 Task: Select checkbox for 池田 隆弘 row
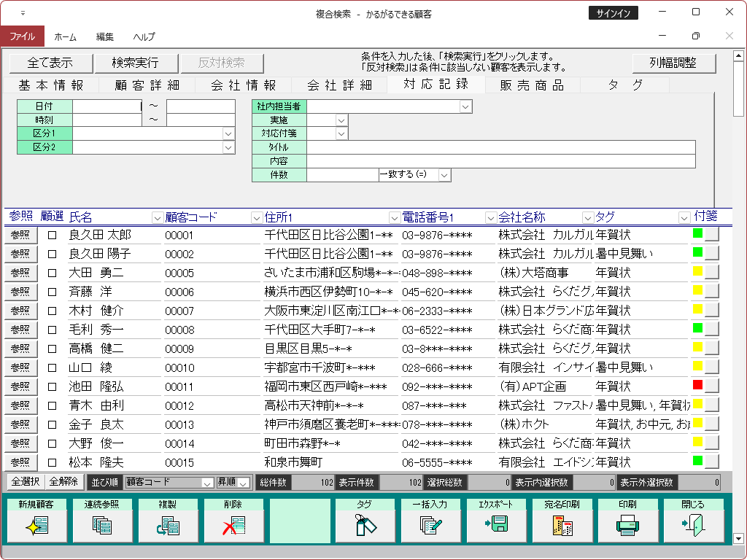pyautogui.click(x=52, y=386)
